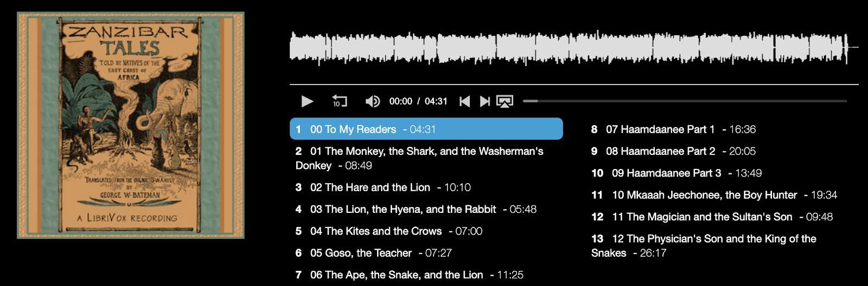
Task: Start playback with the play button
Action: [307, 101]
